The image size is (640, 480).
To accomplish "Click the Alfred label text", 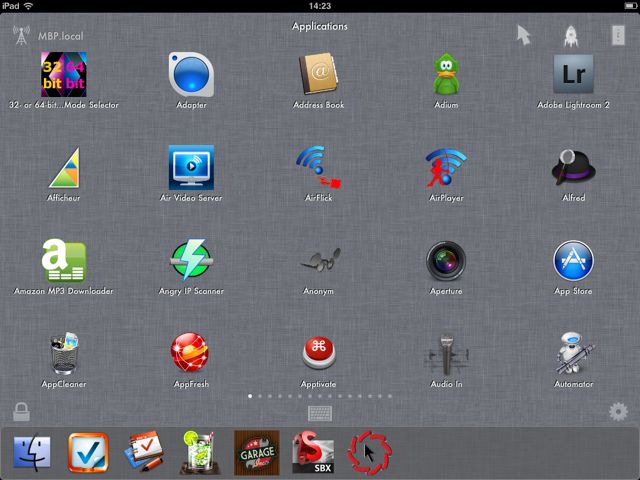I will tap(573, 198).
